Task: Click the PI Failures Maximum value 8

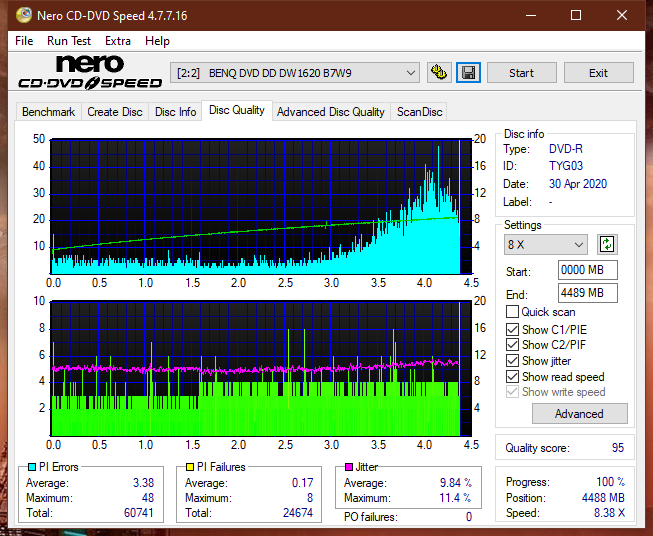Action: (x=310, y=498)
